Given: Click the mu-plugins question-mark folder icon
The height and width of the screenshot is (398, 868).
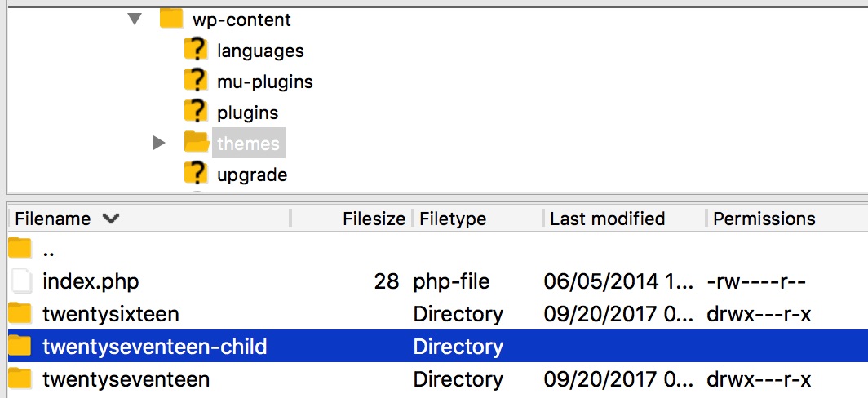Looking at the screenshot, I should (x=196, y=81).
